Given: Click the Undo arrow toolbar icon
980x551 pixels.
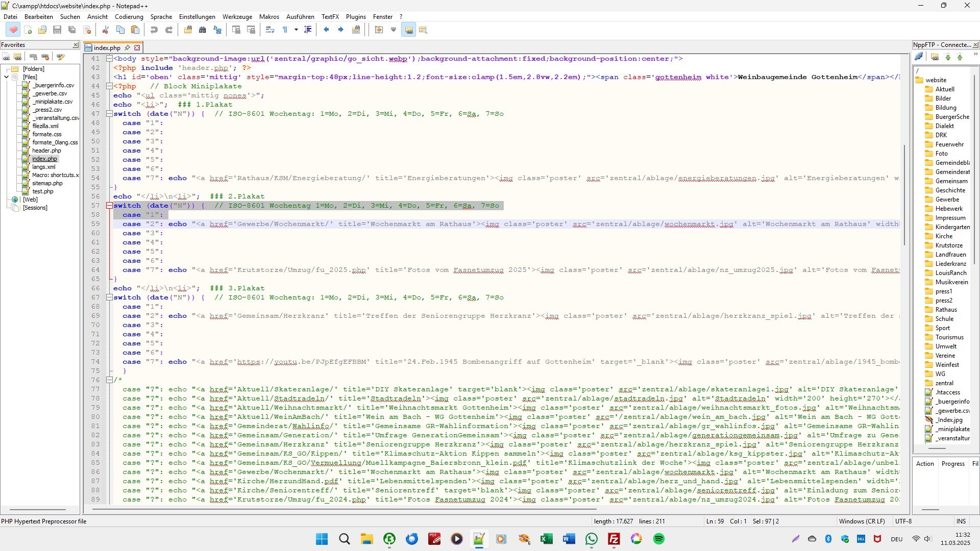Looking at the screenshot, I should pyautogui.click(x=154, y=30).
